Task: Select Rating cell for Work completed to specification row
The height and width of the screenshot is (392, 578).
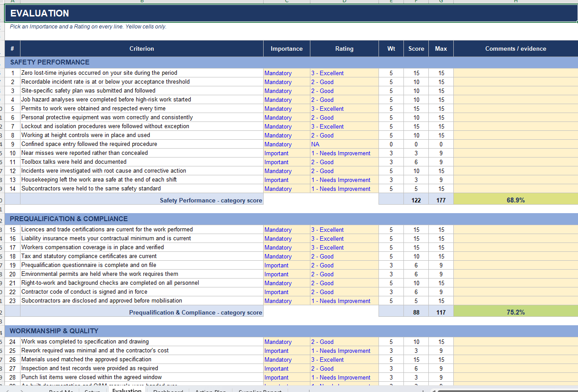Action: click(344, 342)
